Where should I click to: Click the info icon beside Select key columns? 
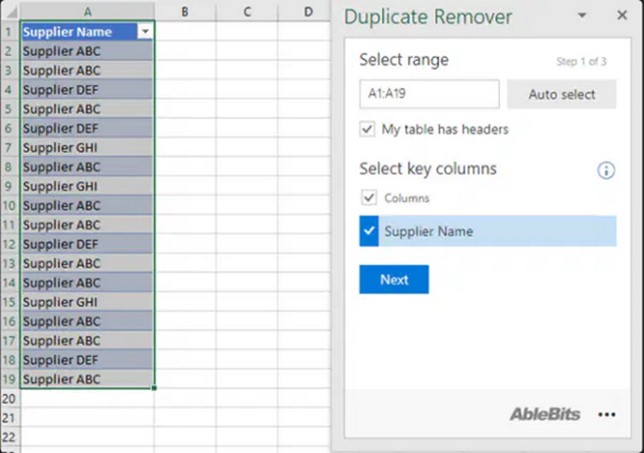pyautogui.click(x=606, y=170)
